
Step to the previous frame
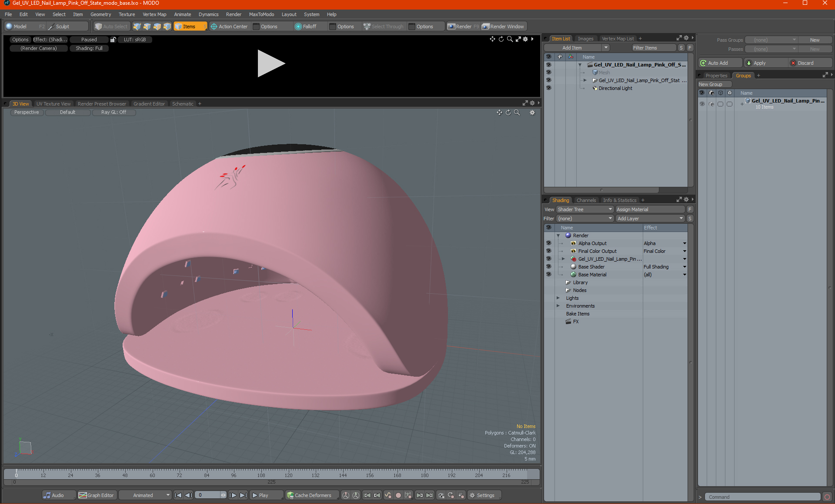(188, 495)
